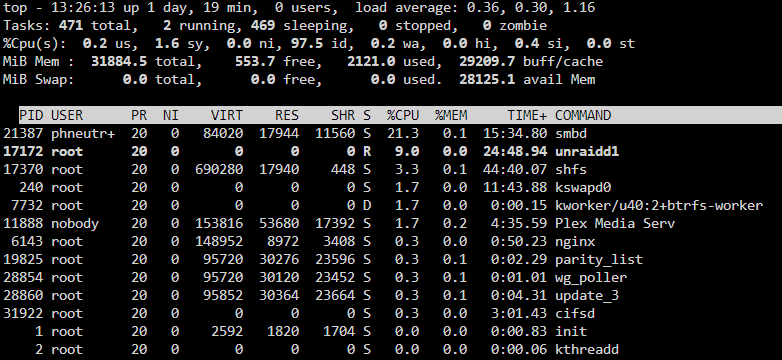The height and width of the screenshot is (360, 782).
Task: Click the 690280 VIRT value
Action: [x=219, y=170]
